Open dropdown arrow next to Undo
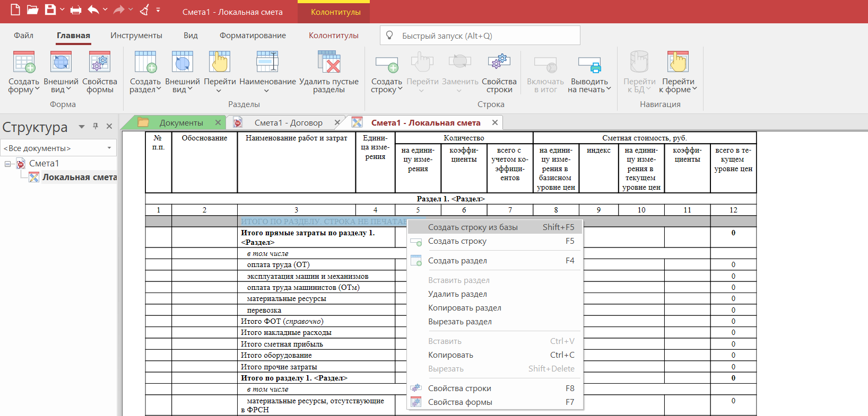The height and width of the screenshot is (416, 868). click(105, 10)
